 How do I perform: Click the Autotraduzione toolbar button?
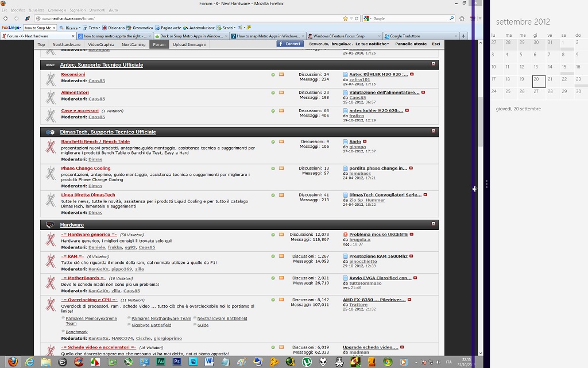coord(199,28)
